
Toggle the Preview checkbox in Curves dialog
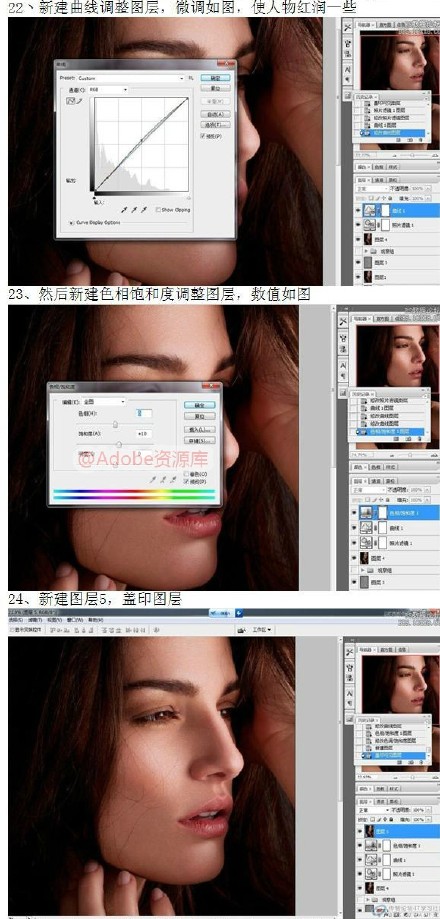pyautogui.click(x=203, y=136)
